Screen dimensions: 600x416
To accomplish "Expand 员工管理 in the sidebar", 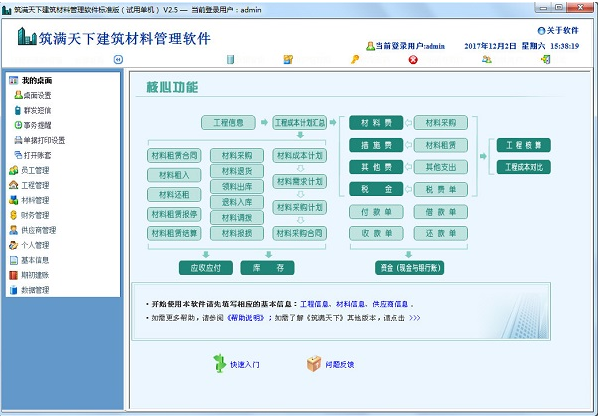I will pos(29,170).
